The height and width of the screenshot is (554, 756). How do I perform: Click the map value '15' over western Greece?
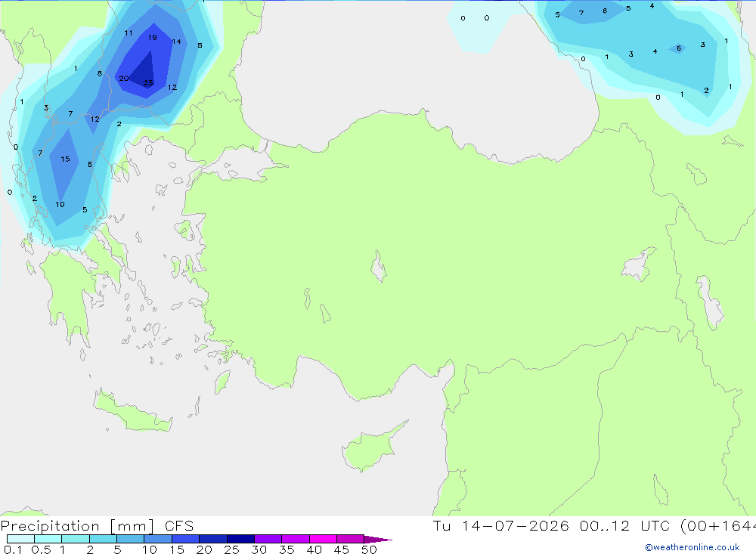pos(65,159)
